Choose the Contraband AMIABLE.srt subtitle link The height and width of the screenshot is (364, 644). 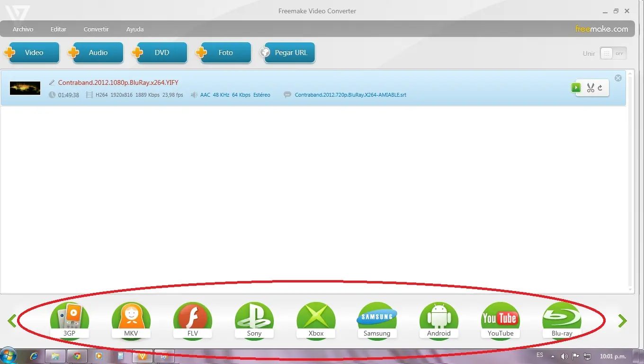pyautogui.click(x=350, y=95)
